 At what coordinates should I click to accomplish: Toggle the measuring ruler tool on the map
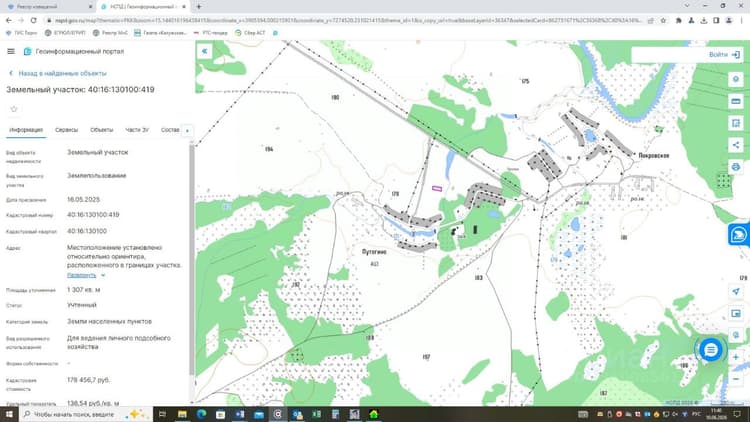pyautogui.click(x=736, y=101)
